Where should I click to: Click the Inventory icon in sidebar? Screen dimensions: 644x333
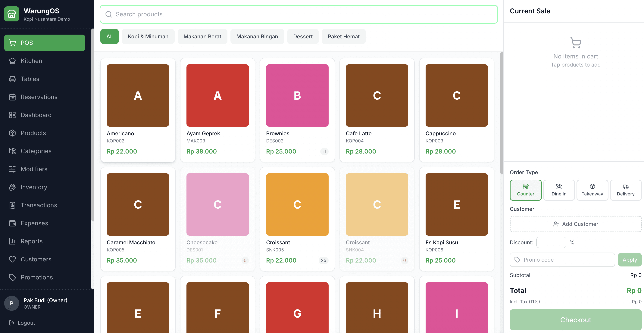pos(12,187)
